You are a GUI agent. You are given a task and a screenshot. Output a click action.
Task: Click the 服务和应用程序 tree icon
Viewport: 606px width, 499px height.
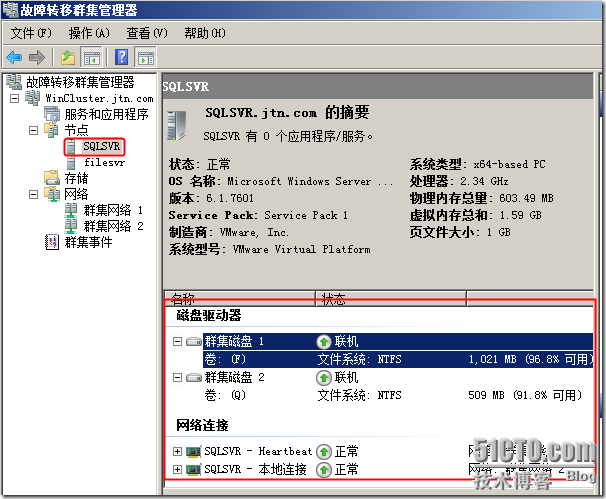point(52,114)
